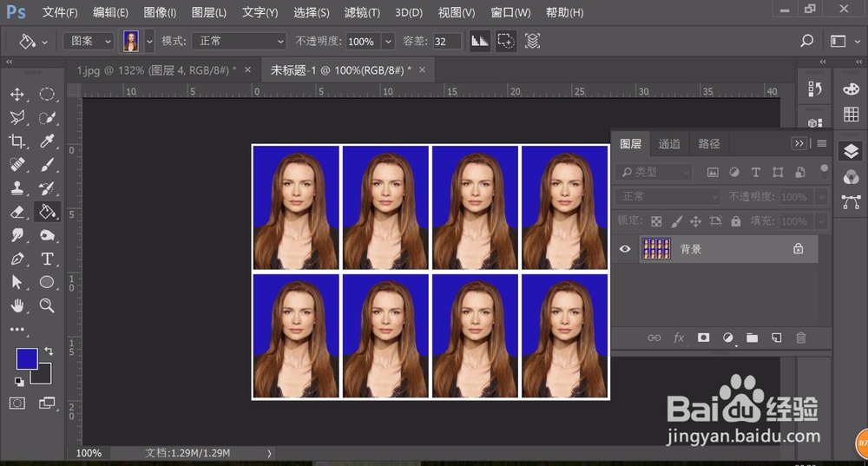This screenshot has height=466, width=868.
Task: Select the Crop tool
Action: coord(17,141)
